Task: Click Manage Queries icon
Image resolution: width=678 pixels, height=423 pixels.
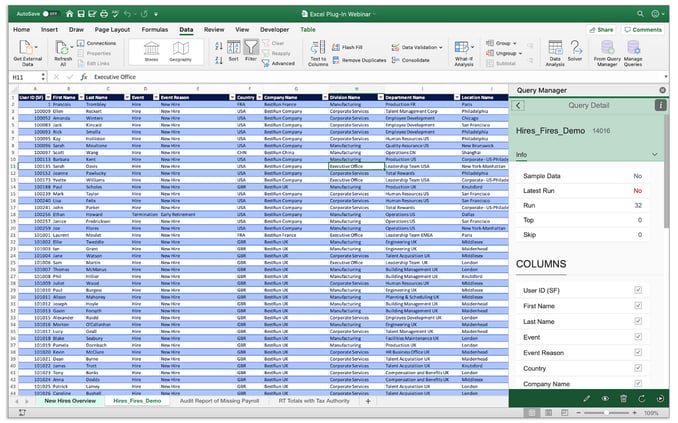Action: (x=633, y=47)
